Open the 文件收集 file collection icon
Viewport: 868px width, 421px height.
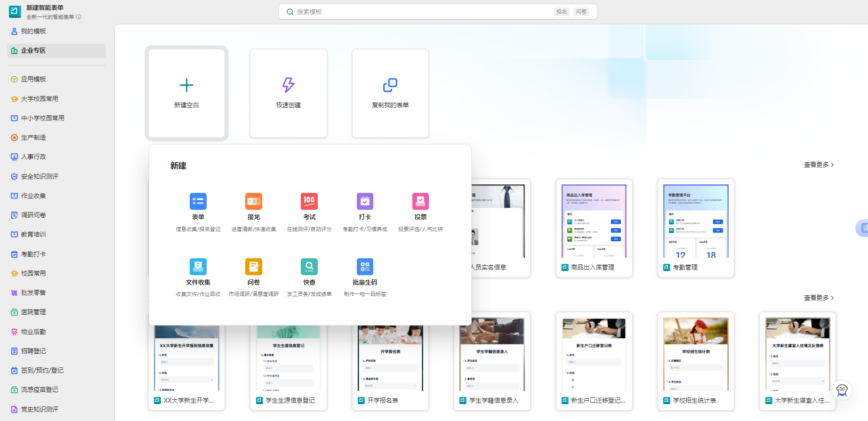198,267
